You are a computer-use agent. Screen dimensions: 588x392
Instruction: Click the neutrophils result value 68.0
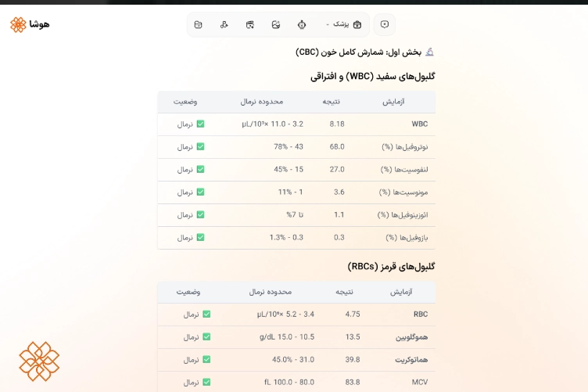coord(337,146)
